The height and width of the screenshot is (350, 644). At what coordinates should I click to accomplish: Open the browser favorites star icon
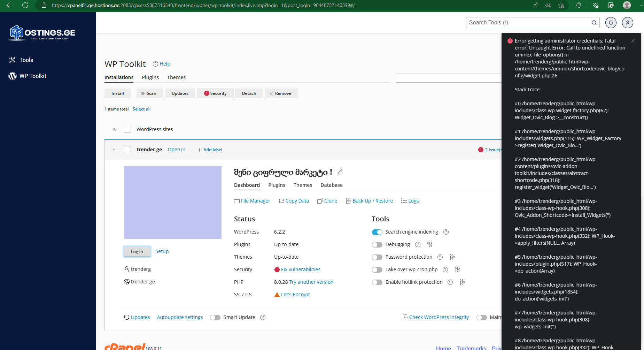click(561, 5)
